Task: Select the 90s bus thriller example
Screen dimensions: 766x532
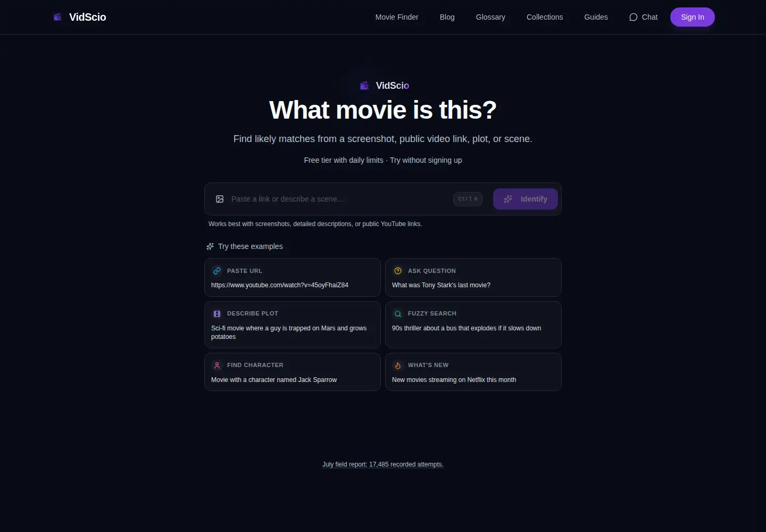Action: click(473, 325)
